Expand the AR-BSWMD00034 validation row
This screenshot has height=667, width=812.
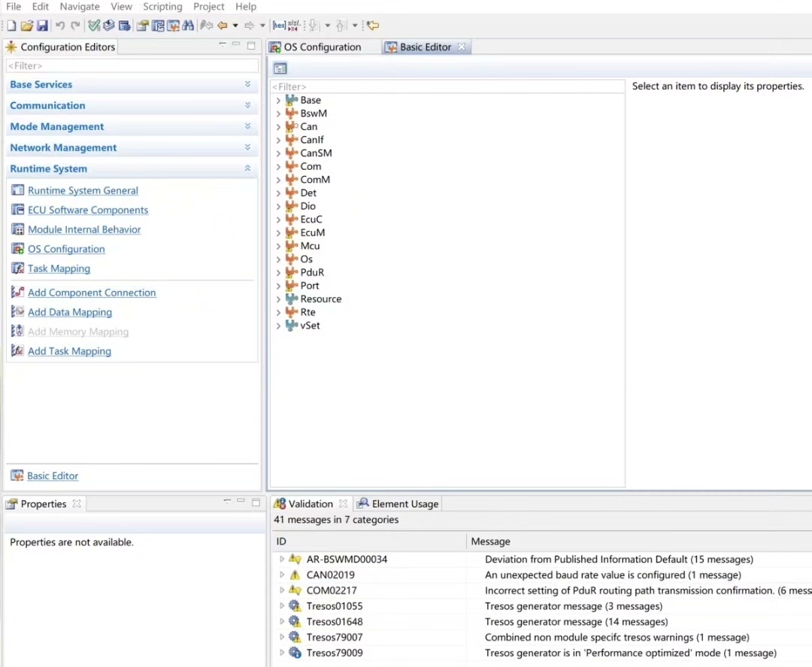click(282, 559)
